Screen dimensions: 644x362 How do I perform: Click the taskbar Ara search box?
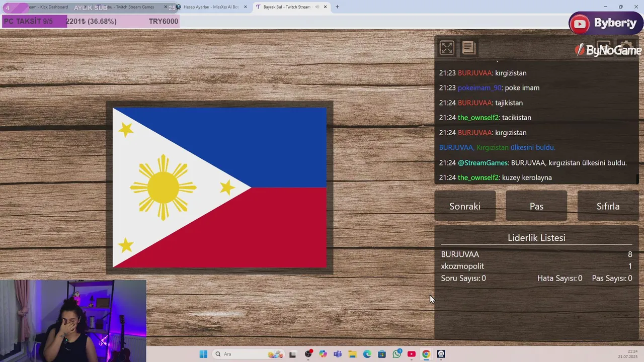[x=249, y=354]
